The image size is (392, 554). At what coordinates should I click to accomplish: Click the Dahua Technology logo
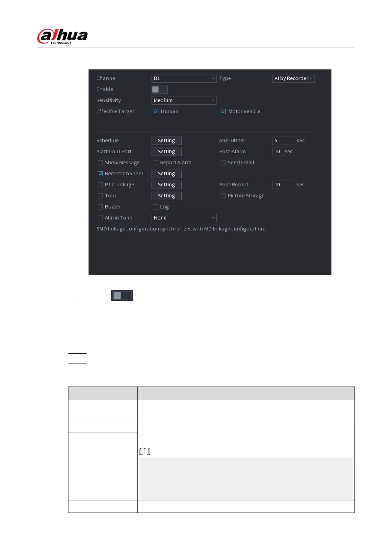pos(63,36)
